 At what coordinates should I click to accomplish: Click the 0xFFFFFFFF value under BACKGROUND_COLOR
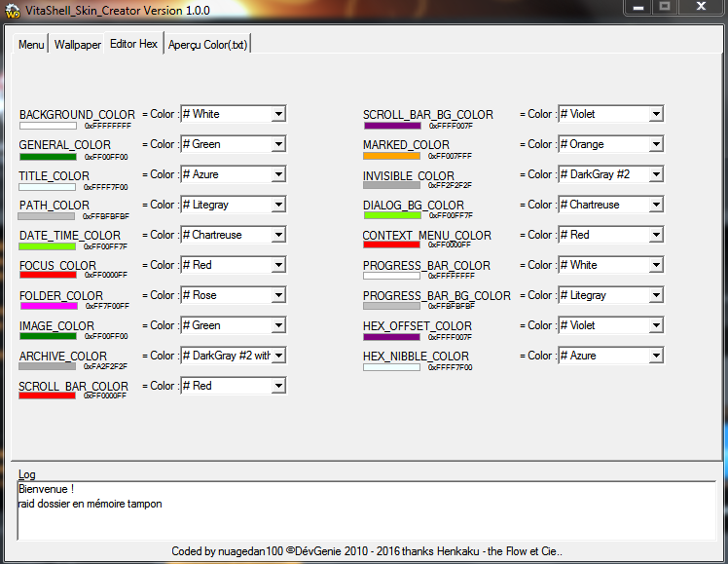pyautogui.click(x=108, y=126)
